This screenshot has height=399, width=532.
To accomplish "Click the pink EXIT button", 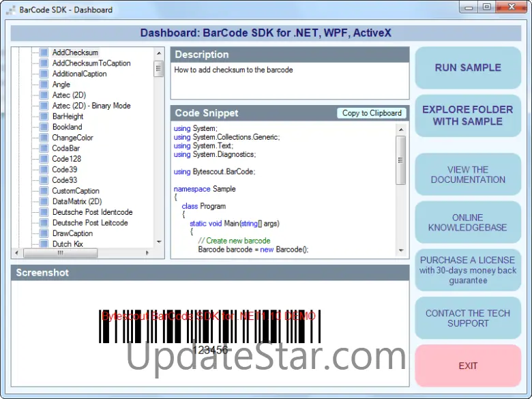I will pyautogui.click(x=468, y=366).
